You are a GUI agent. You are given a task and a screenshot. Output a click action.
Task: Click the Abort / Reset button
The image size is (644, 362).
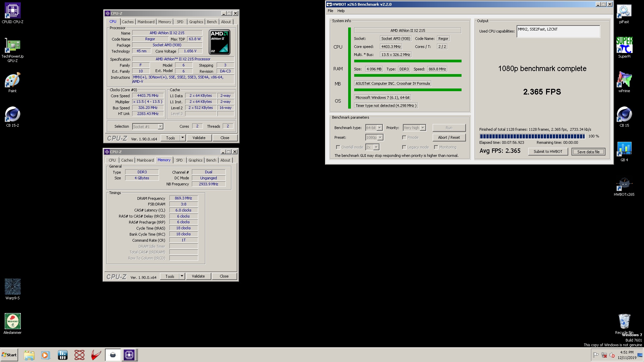click(449, 137)
